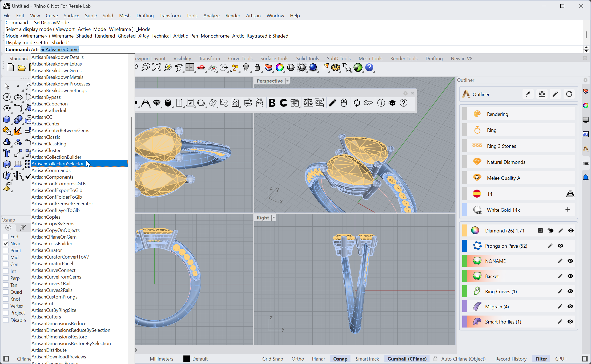This screenshot has height=364, width=591.
Task: Switch to the Curve Tools tab
Action: [240, 58]
